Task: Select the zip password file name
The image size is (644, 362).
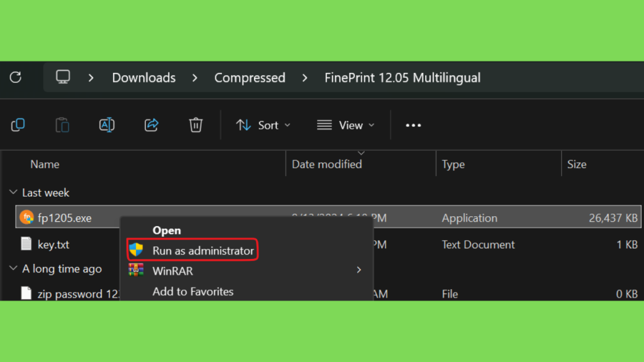Action: coord(79,294)
